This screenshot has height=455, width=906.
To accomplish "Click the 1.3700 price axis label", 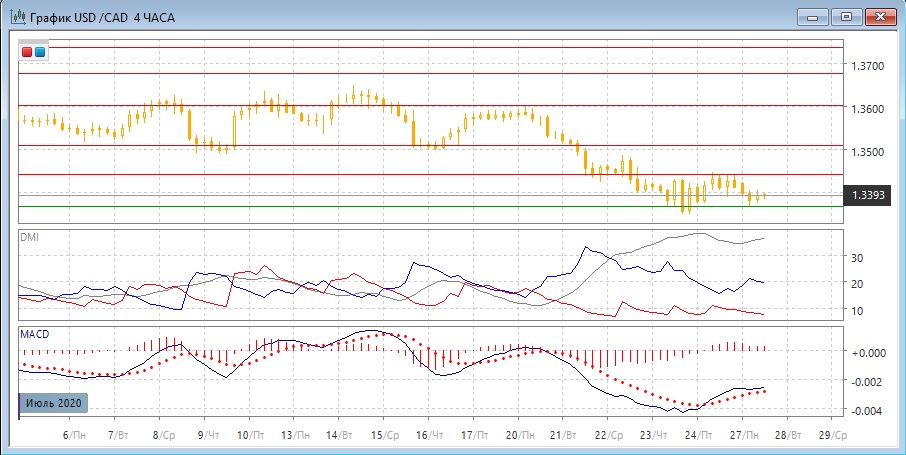I will point(868,66).
